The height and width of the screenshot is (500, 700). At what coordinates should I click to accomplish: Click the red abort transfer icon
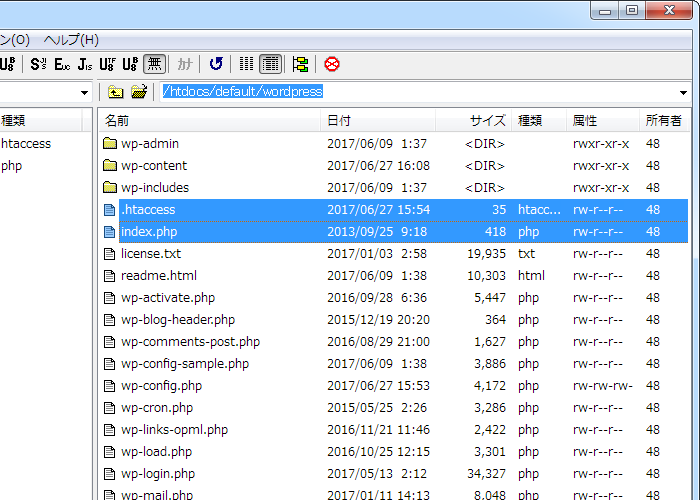coord(331,64)
